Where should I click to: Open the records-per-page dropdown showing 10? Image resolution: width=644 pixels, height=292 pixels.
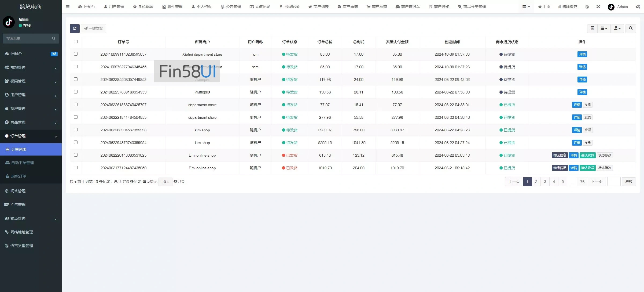165,182
